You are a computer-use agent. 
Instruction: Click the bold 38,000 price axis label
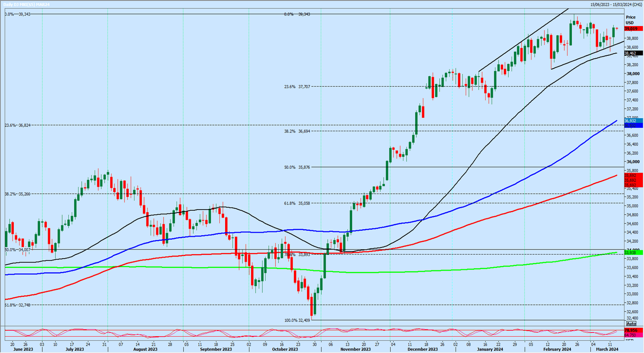633,74
